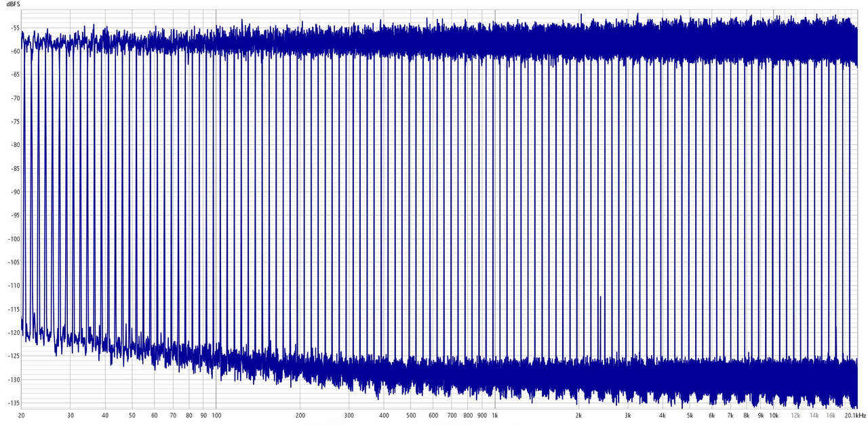Click the 80 Hz frequency axis label
Screen dimensions: 868x425
pos(189,415)
